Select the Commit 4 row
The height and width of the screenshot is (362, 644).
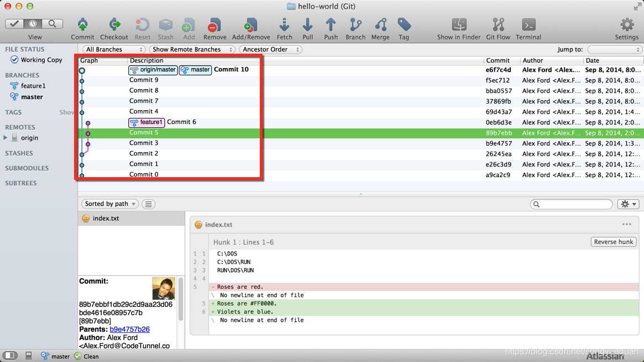click(360, 111)
